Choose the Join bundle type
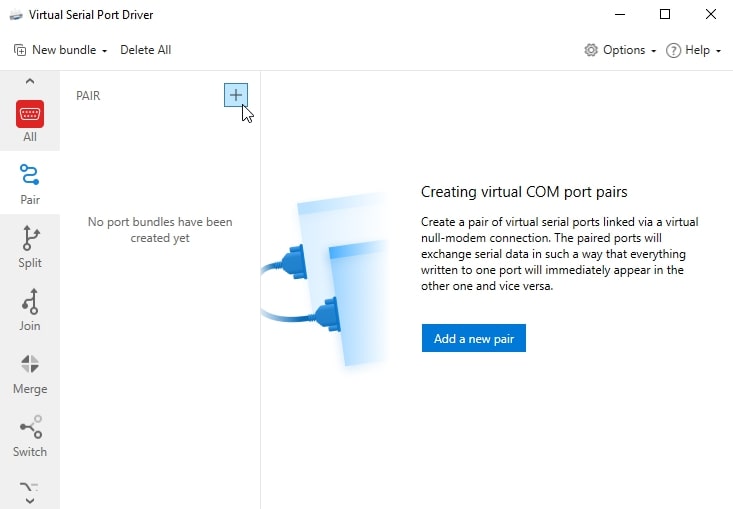733x509 pixels. (x=30, y=310)
